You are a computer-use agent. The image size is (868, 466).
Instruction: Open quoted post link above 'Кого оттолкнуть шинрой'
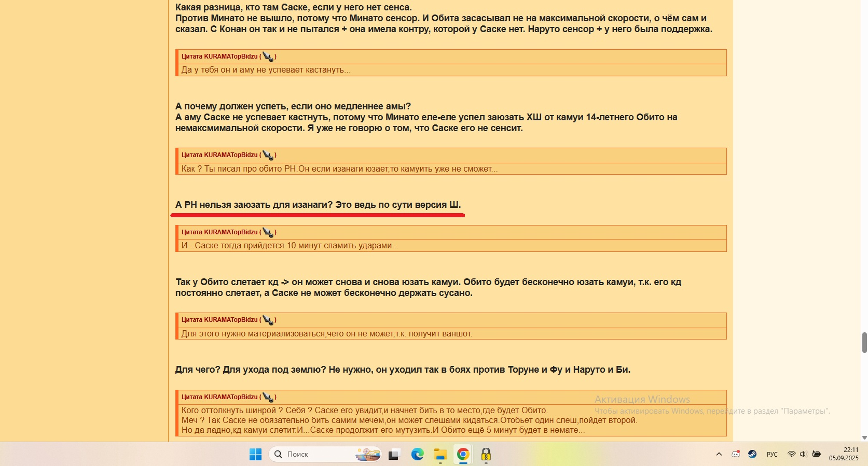268,397
